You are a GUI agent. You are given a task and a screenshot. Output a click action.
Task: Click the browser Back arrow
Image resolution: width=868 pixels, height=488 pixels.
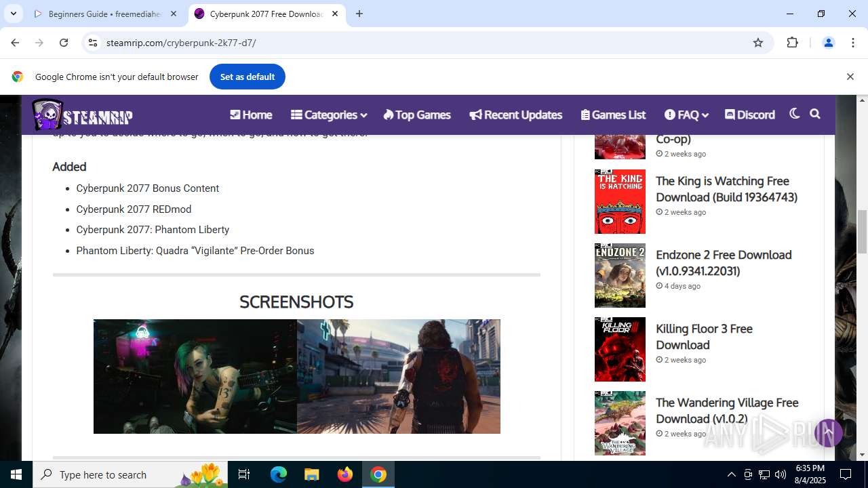15,43
